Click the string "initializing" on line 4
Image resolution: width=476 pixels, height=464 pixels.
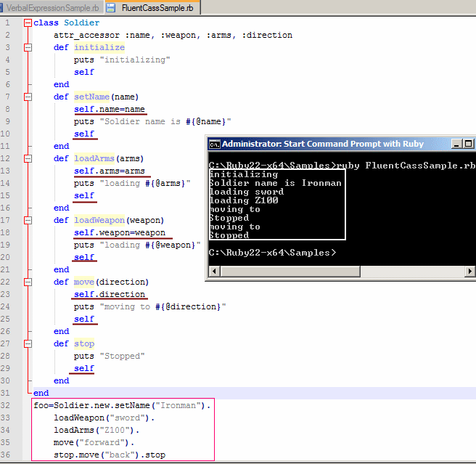(x=135, y=60)
